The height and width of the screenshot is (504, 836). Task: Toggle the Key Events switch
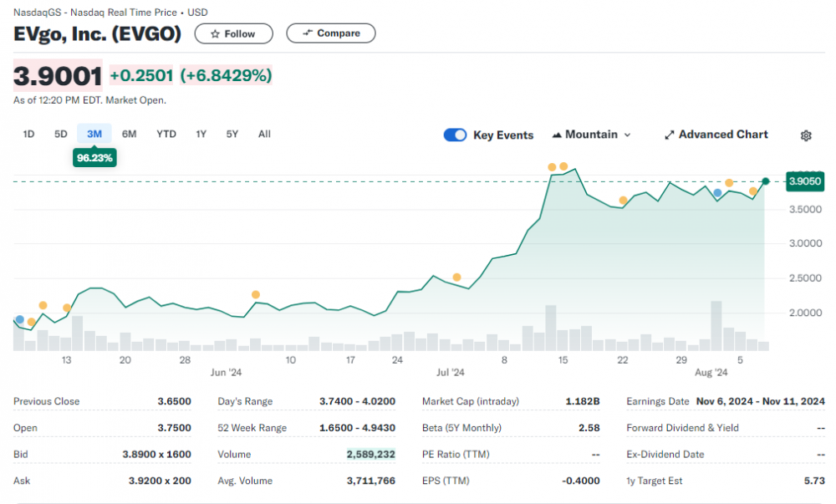pyautogui.click(x=455, y=135)
